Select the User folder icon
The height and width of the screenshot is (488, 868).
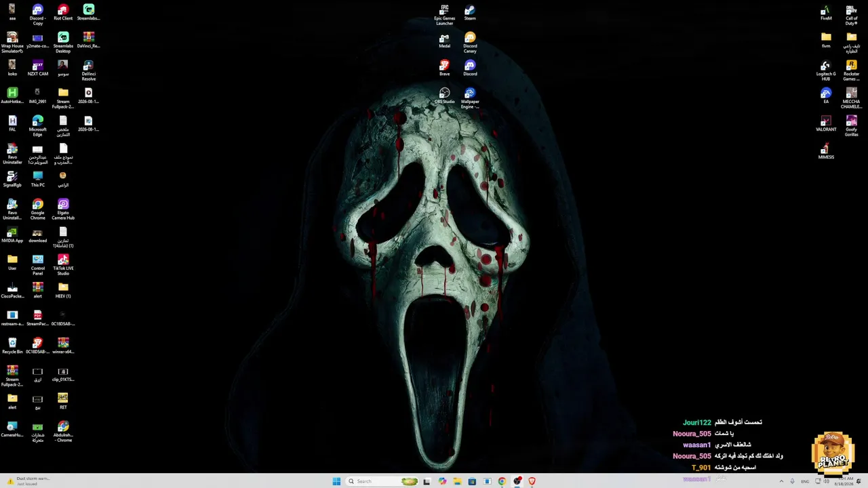coord(12,262)
